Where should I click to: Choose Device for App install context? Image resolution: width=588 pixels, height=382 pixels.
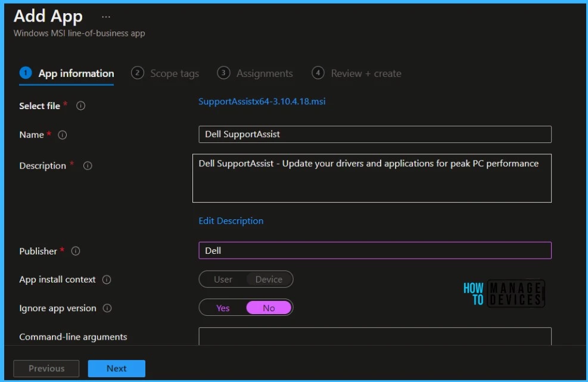point(269,279)
